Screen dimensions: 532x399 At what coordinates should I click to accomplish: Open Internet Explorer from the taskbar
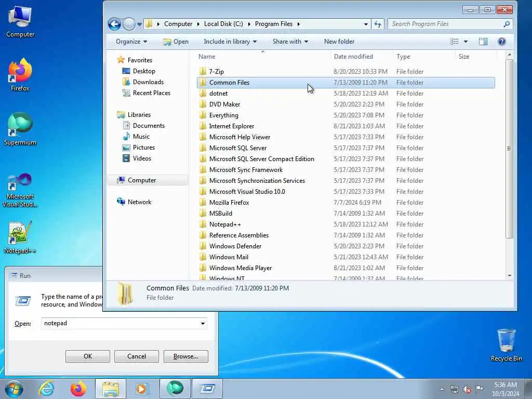coord(46,389)
